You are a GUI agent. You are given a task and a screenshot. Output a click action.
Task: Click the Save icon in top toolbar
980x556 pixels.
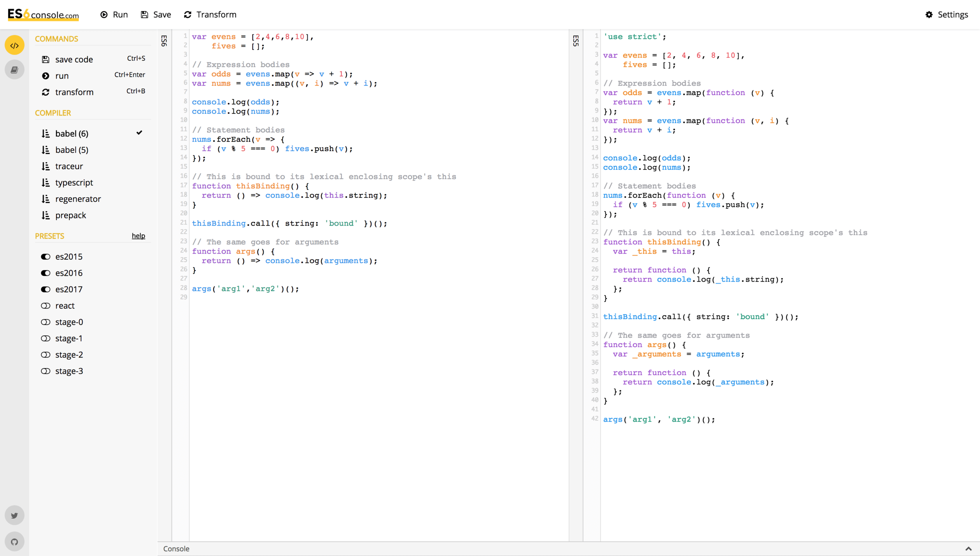pos(145,14)
